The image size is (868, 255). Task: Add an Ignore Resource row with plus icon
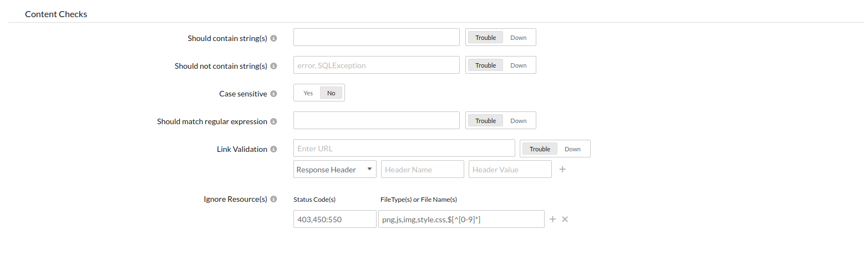pyautogui.click(x=552, y=220)
